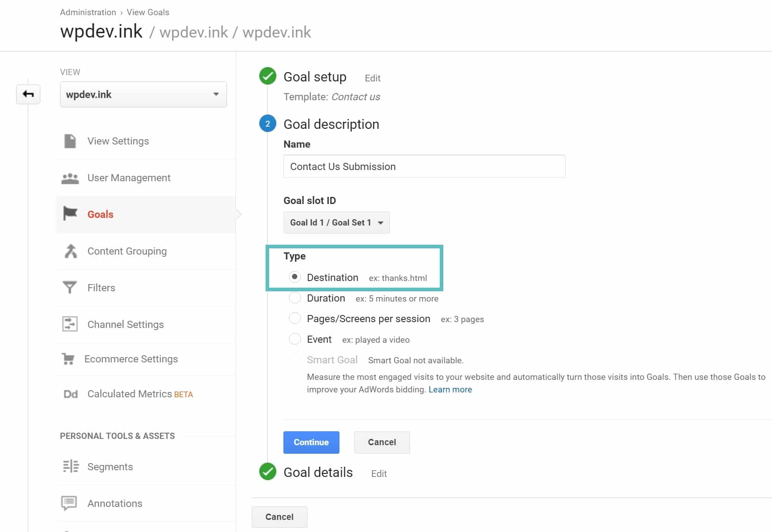The width and height of the screenshot is (772, 532).
Task: Click the View Settings document icon
Action: tap(70, 141)
